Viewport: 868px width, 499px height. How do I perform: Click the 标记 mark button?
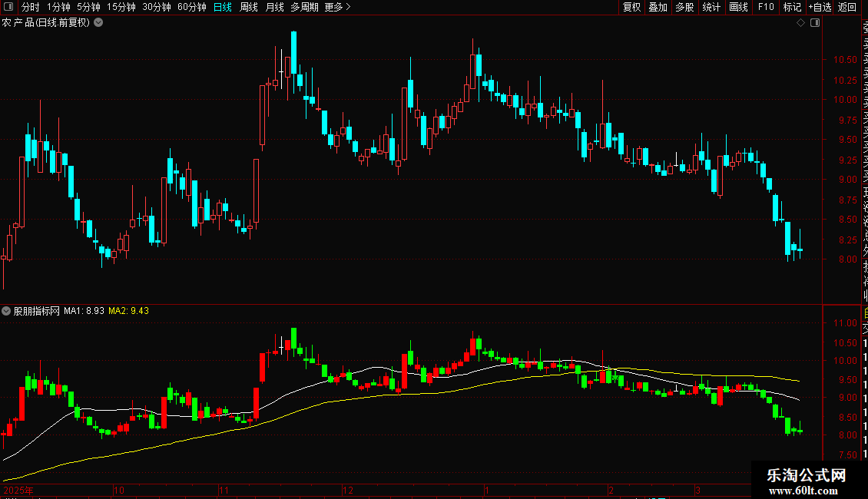tap(792, 7)
